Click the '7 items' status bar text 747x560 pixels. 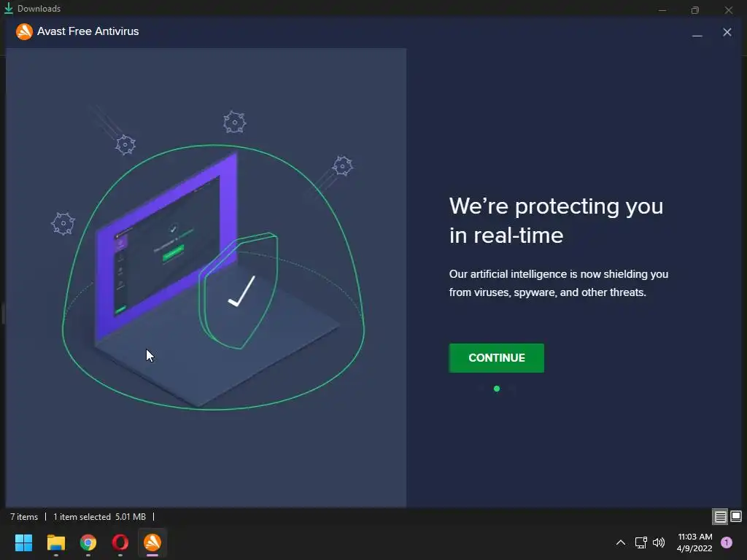[24, 517]
